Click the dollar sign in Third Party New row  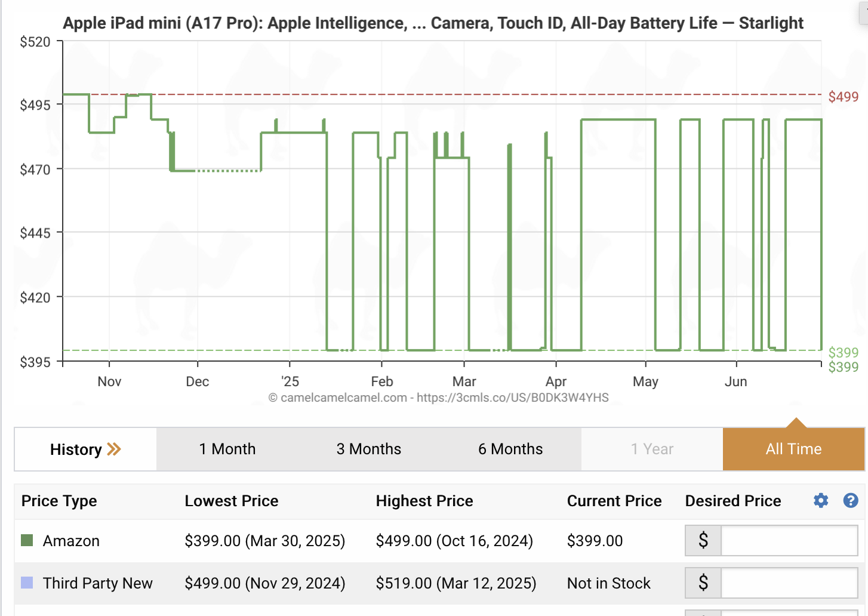pos(703,583)
